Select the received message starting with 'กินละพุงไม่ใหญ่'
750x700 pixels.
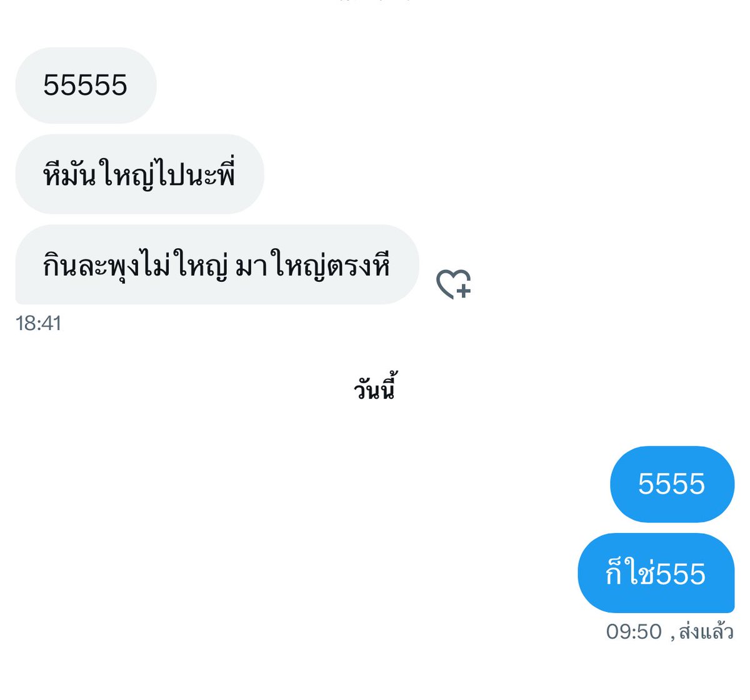[217, 264]
